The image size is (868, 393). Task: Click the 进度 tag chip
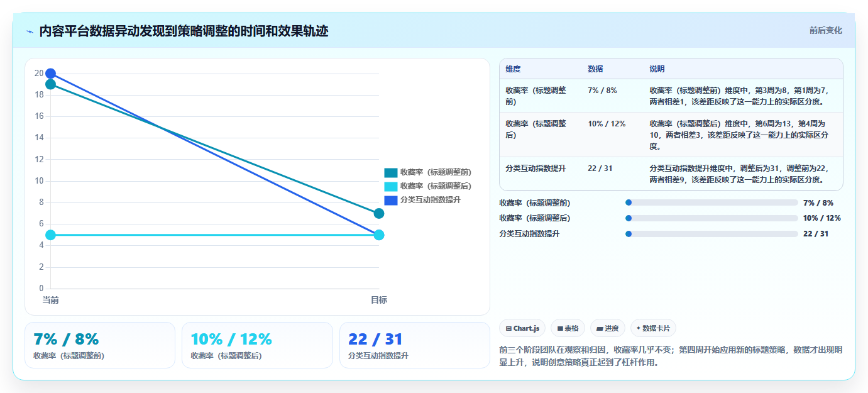607,328
